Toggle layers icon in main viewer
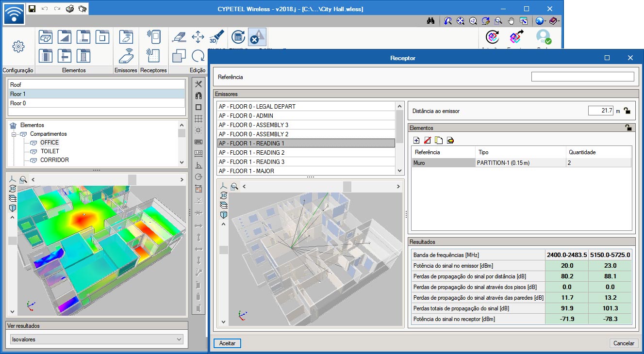Image resolution: width=644 pixels, height=354 pixels. (13, 198)
